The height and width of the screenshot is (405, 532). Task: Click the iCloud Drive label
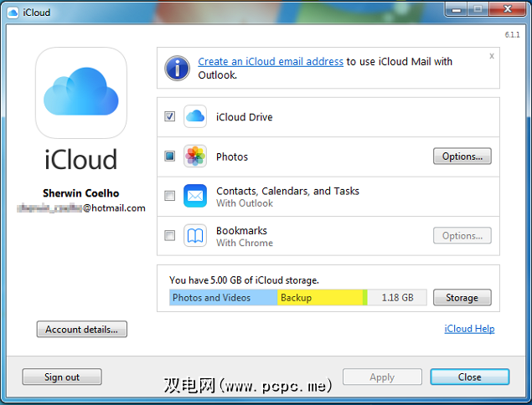(x=245, y=117)
